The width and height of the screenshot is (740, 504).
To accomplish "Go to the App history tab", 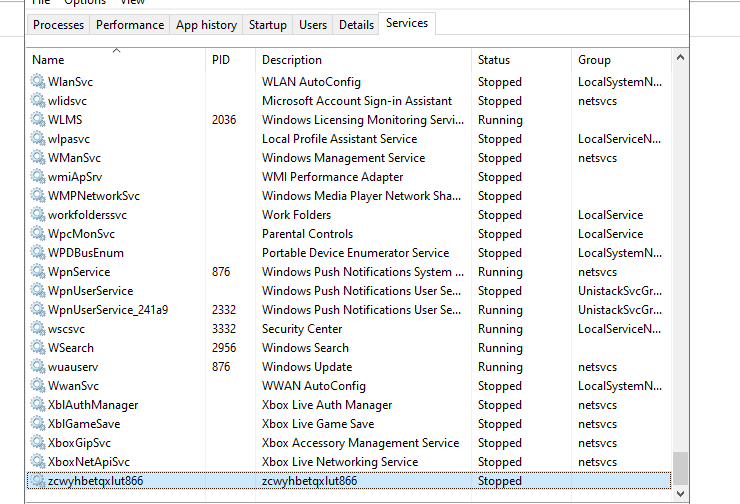I will pos(206,25).
